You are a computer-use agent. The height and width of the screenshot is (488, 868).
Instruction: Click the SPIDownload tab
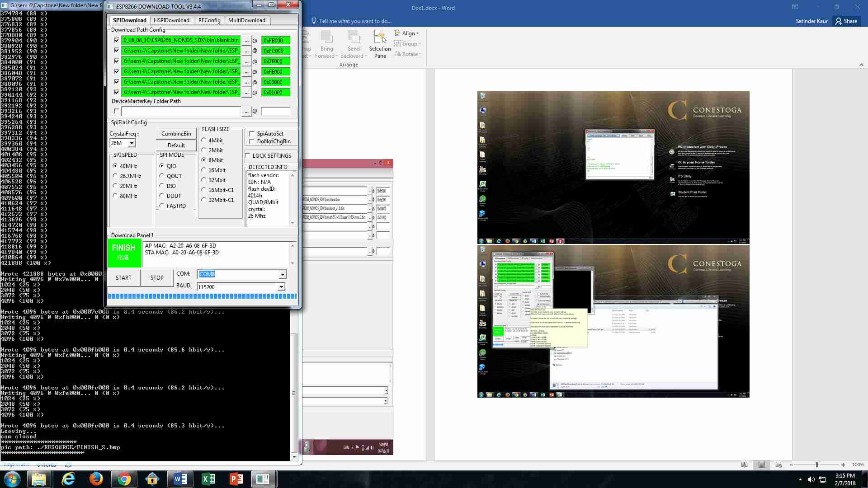(x=129, y=20)
